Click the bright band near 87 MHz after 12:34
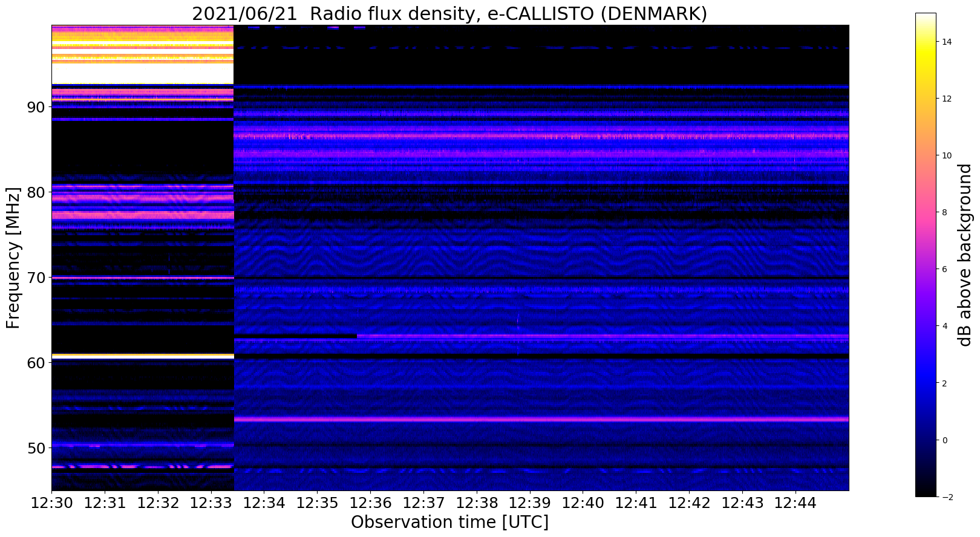The image size is (980, 537). tap(541, 136)
